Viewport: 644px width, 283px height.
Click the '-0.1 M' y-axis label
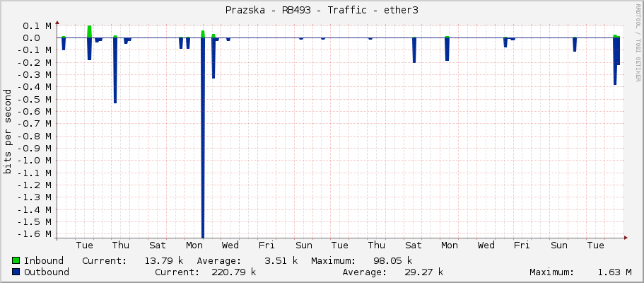pyautogui.click(x=34, y=50)
